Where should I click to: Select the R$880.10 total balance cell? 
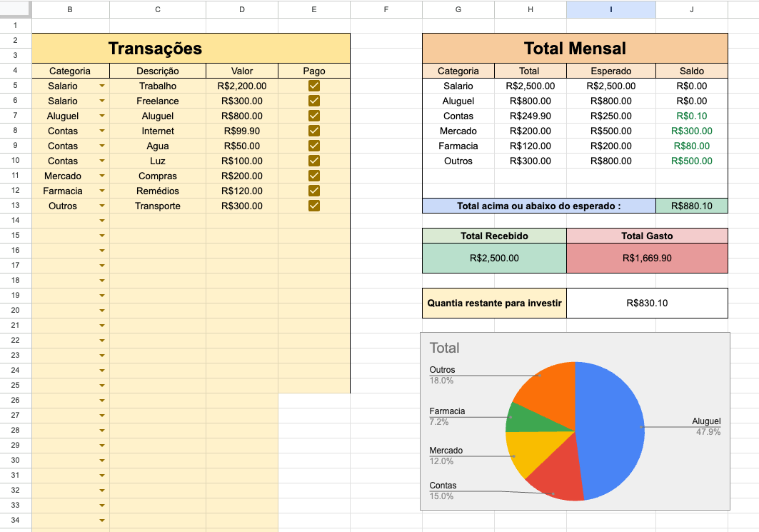(691, 206)
